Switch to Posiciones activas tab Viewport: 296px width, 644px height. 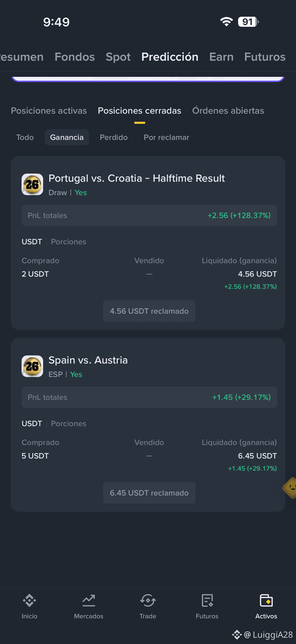coord(49,111)
